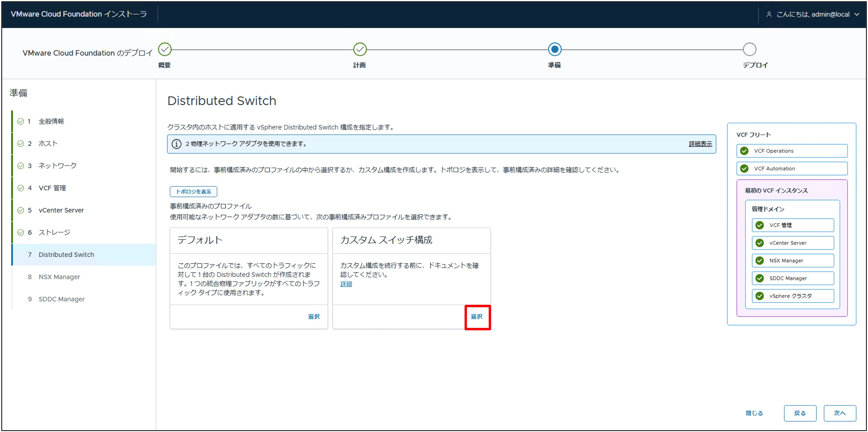Click the checkmark icon beside ストレージ

click(20, 232)
